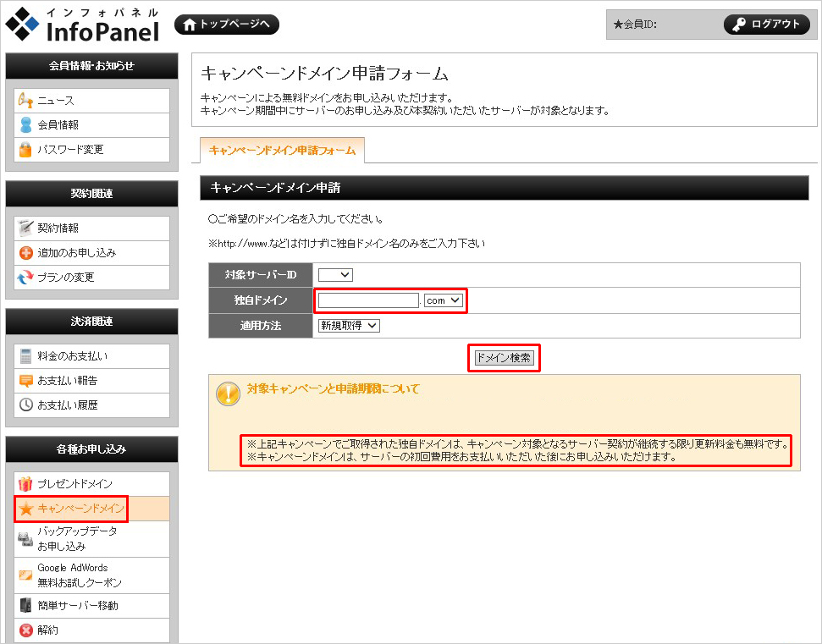The width and height of the screenshot is (822, 644).
Task: Open the .com domain extension dropdown
Action: coord(443,300)
